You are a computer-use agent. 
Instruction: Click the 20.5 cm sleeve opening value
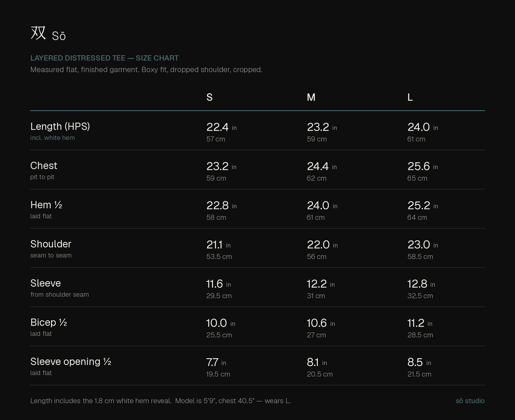point(320,374)
